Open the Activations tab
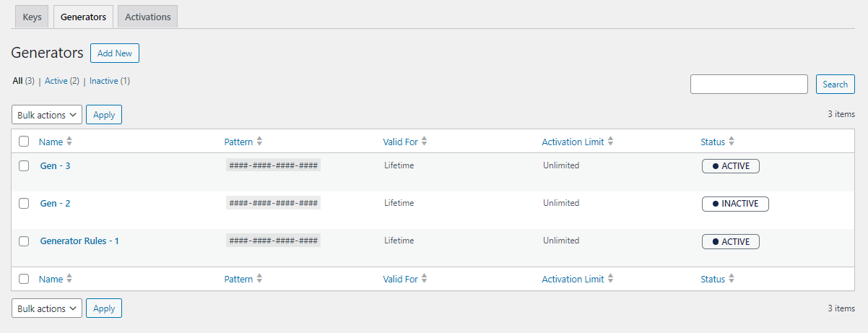 click(147, 17)
